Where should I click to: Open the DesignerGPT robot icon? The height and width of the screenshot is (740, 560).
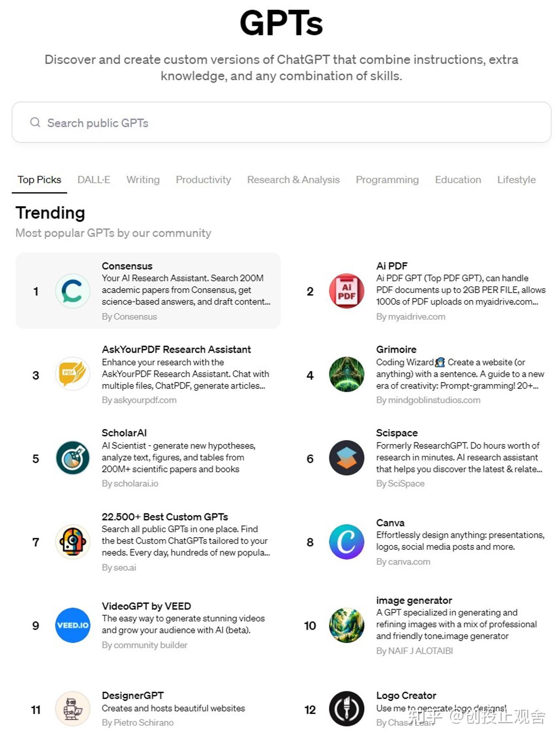[73, 709]
